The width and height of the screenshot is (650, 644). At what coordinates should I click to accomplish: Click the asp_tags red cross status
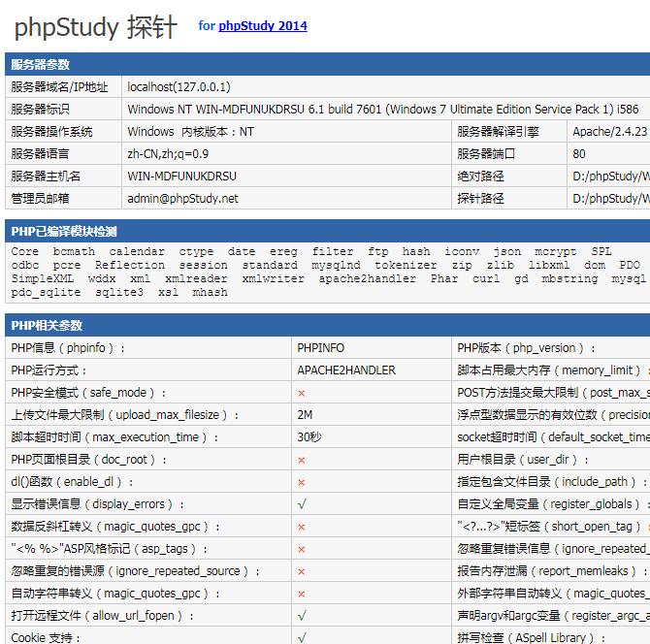click(302, 550)
